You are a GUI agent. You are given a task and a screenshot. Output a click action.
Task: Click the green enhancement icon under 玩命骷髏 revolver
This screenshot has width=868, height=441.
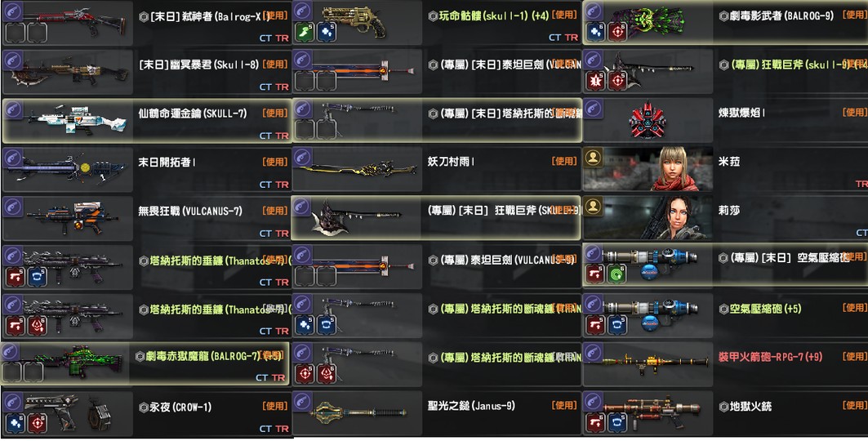(305, 32)
